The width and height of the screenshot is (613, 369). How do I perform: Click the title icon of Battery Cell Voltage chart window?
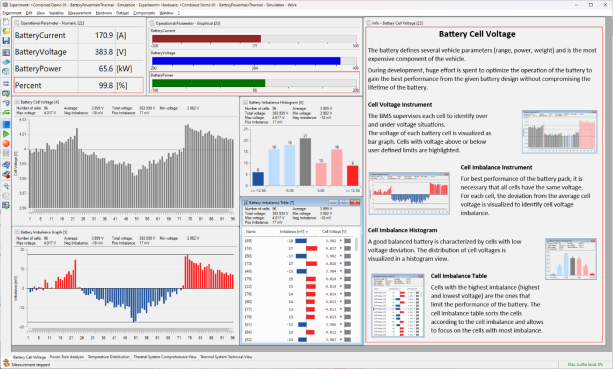pos(17,102)
